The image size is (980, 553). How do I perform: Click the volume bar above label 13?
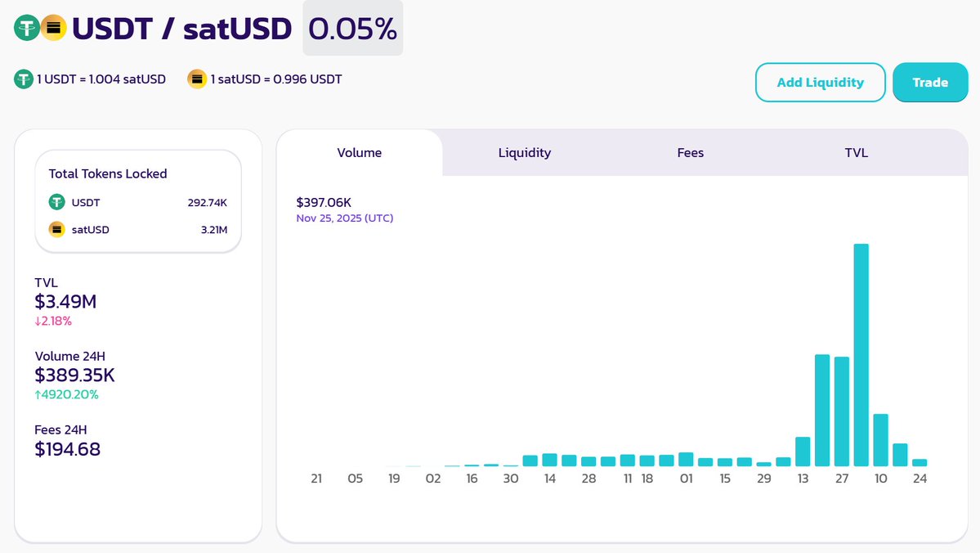[x=803, y=452]
